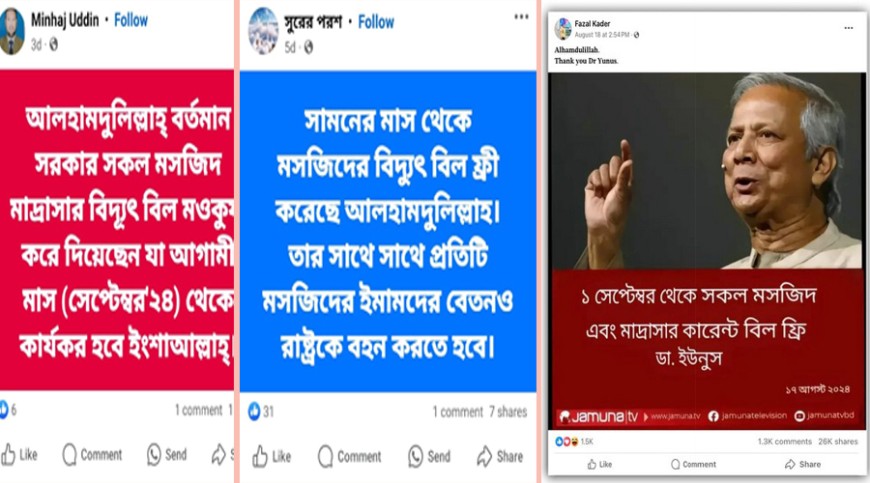Open সুরের পরশ page avatar

(x=263, y=31)
